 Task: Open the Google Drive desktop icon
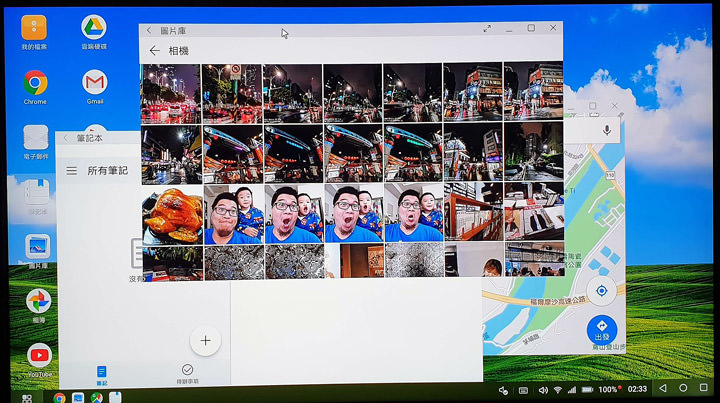[94, 28]
